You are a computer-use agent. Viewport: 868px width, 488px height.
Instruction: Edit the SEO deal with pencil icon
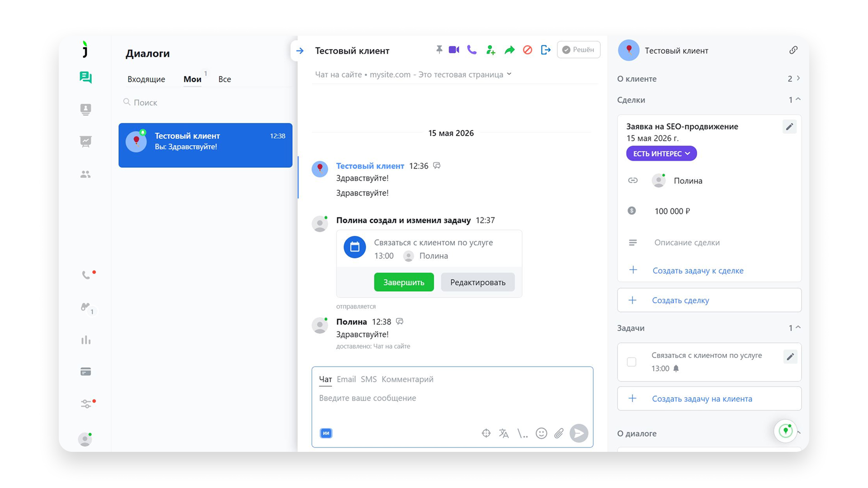(789, 127)
